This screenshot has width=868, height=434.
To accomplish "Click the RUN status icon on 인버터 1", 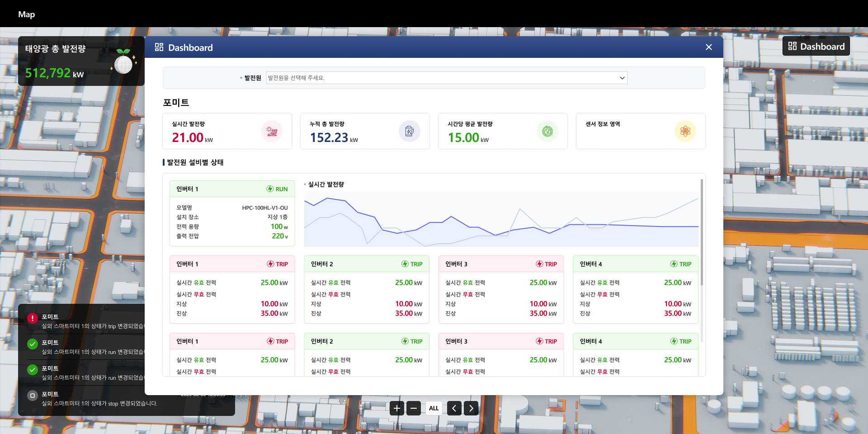I will point(270,189).
